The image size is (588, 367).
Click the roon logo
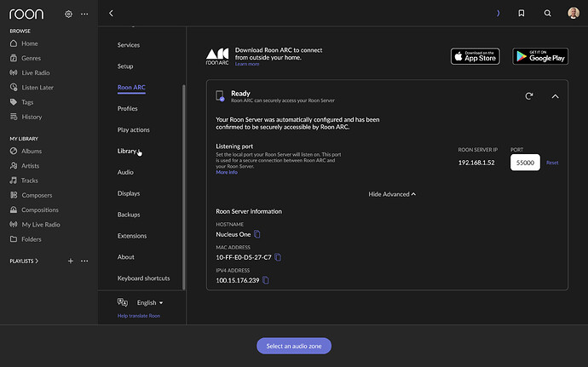[x=26, y=14]
